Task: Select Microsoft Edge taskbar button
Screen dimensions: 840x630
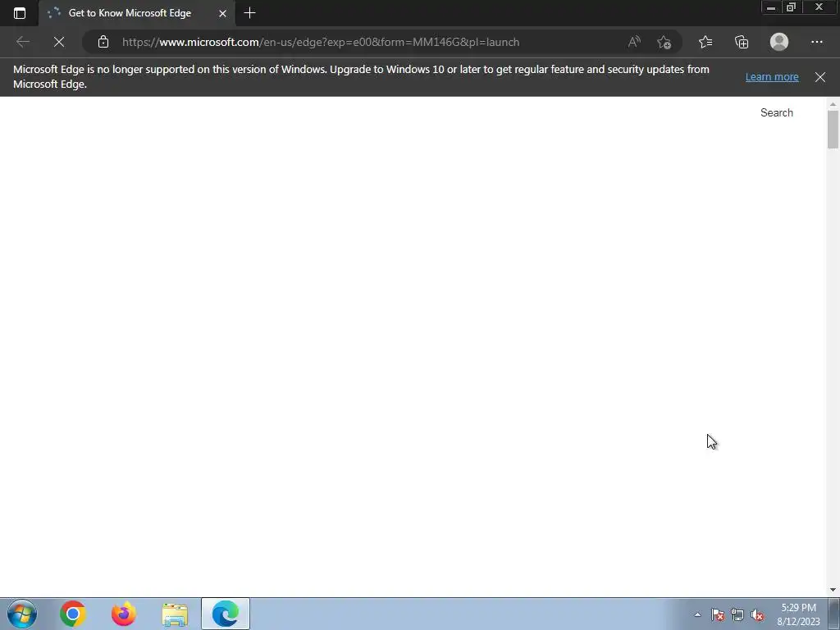Action: pyautogui.click(x=226, y=614)
